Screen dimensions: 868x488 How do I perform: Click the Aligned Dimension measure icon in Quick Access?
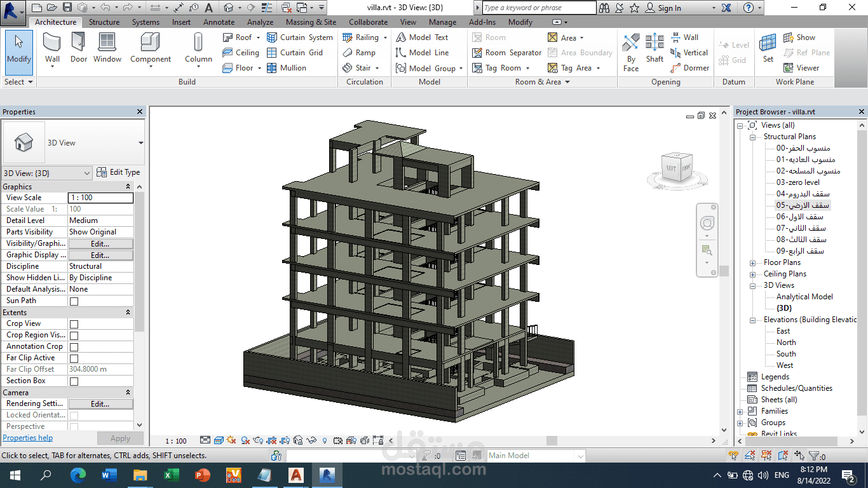[x=178, y=8]
